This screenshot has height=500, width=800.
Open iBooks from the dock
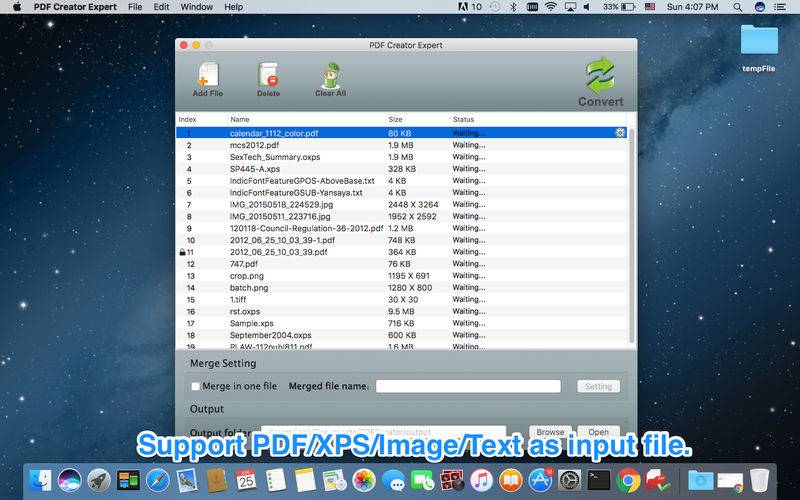tap(511, 480)
